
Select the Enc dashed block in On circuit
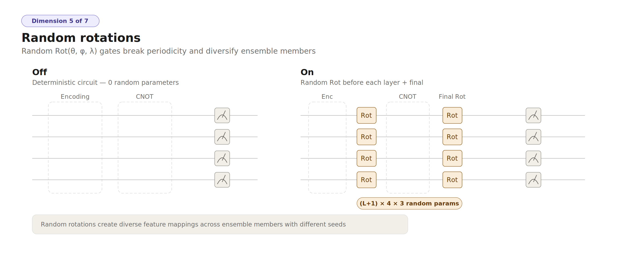point(327,148)
